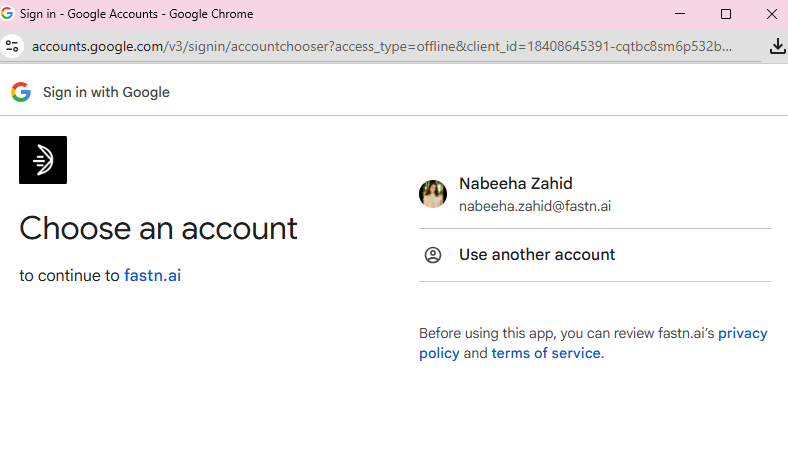
Task: Click the Chrome window favicon in title bar
Action: coord(8,14)
